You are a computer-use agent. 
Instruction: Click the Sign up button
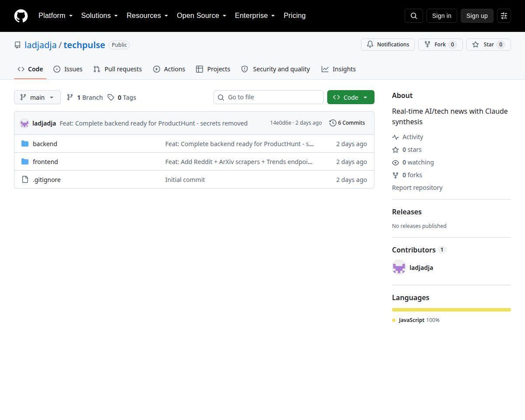(x=477, y=16)
